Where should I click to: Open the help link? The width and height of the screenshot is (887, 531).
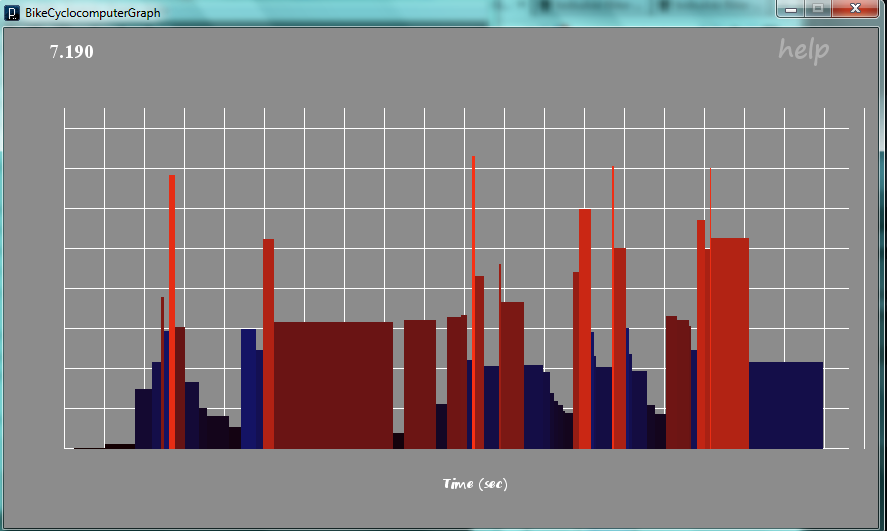pyautogui.click(x=804, y=51)
